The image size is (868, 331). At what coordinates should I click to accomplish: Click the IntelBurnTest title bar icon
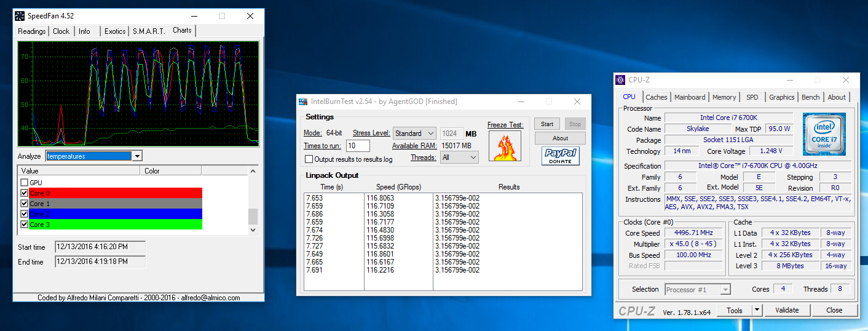302,102
